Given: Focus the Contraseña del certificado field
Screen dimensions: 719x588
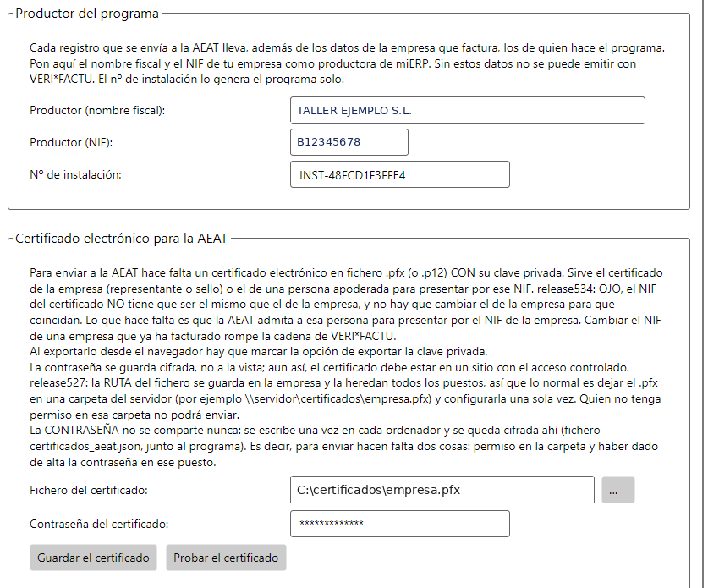Looking at the screenshot, I should pos(400,524).
